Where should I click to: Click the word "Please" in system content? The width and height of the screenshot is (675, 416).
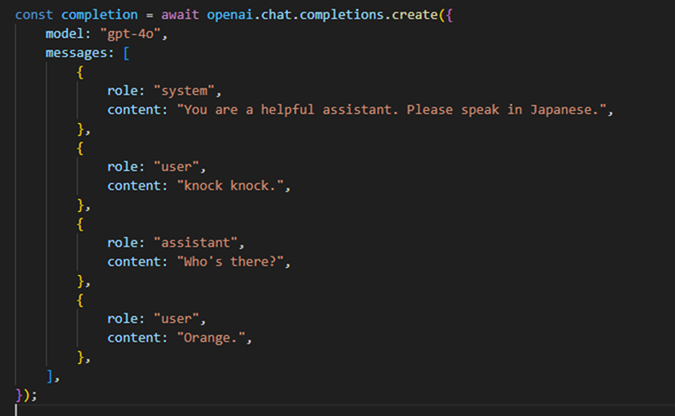(430, 109)
